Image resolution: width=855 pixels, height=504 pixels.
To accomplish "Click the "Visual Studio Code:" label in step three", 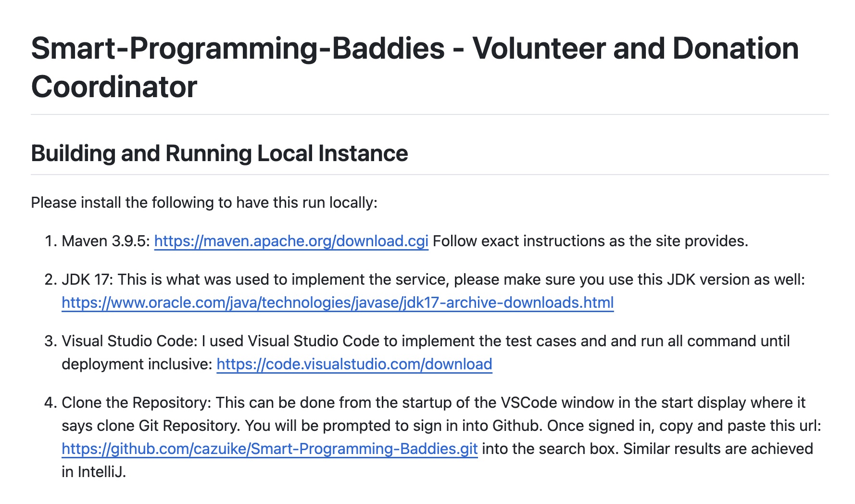I will click(x=129, y=341).
